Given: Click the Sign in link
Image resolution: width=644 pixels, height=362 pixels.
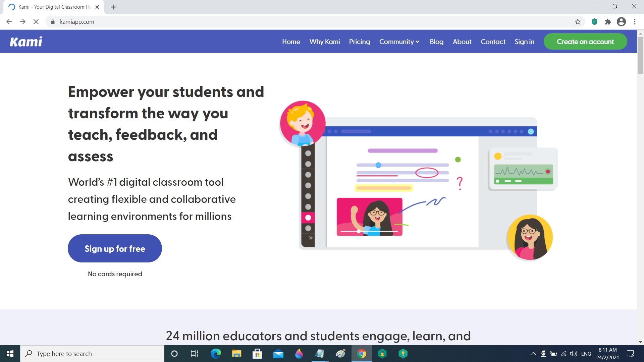Looking at the screenshot, I should pos(524,42).
